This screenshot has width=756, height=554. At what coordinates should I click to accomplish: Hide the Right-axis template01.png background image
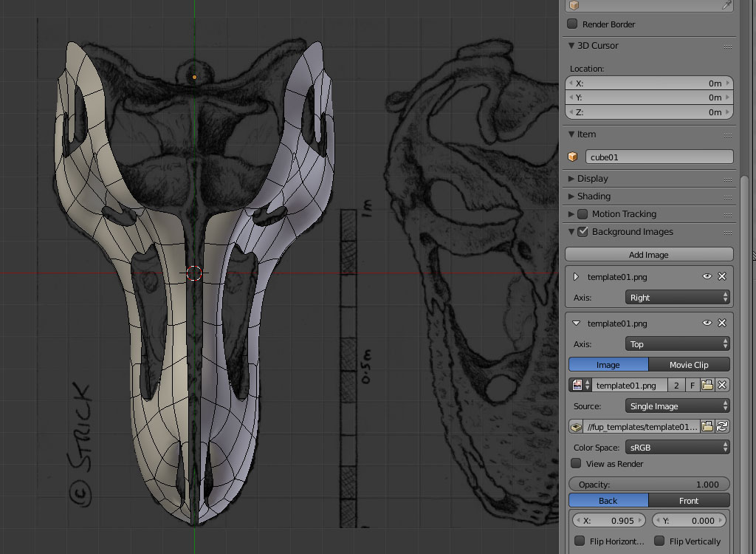coord(707,276)
